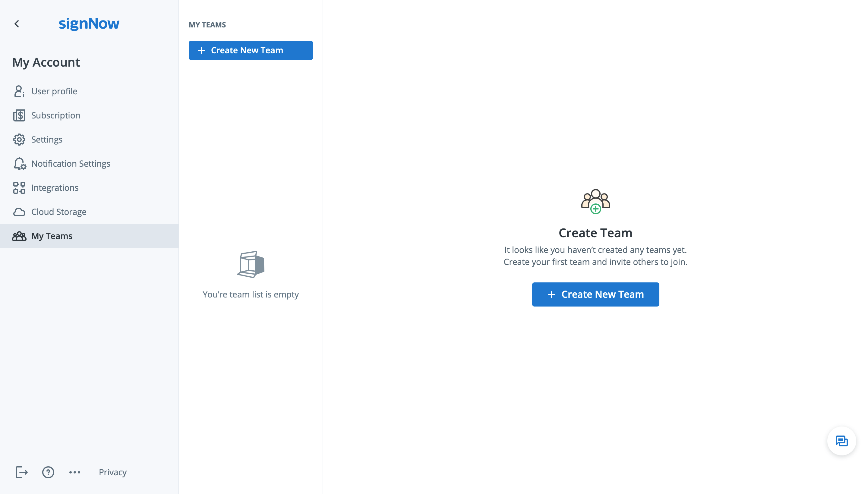Click Create New Team in My Teams panel
Image resolution: width=868 pixels, height=494 pixels.
pos(251,50)
